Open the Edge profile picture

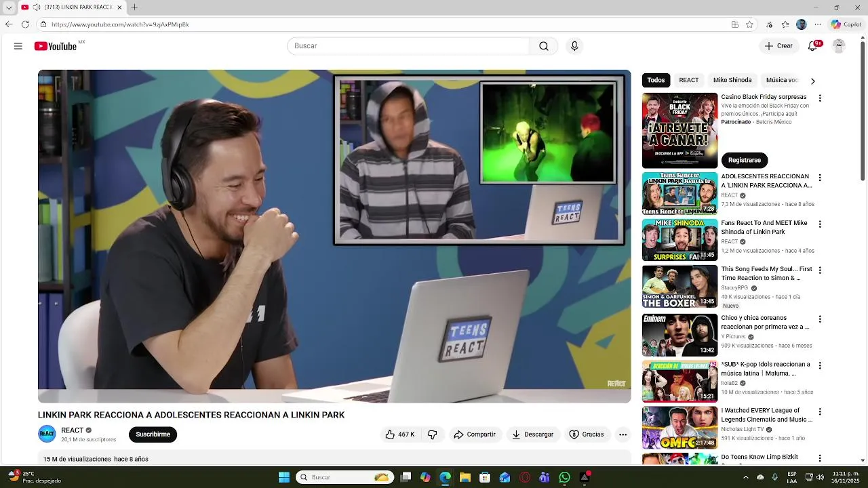click(x=801, y=24)
